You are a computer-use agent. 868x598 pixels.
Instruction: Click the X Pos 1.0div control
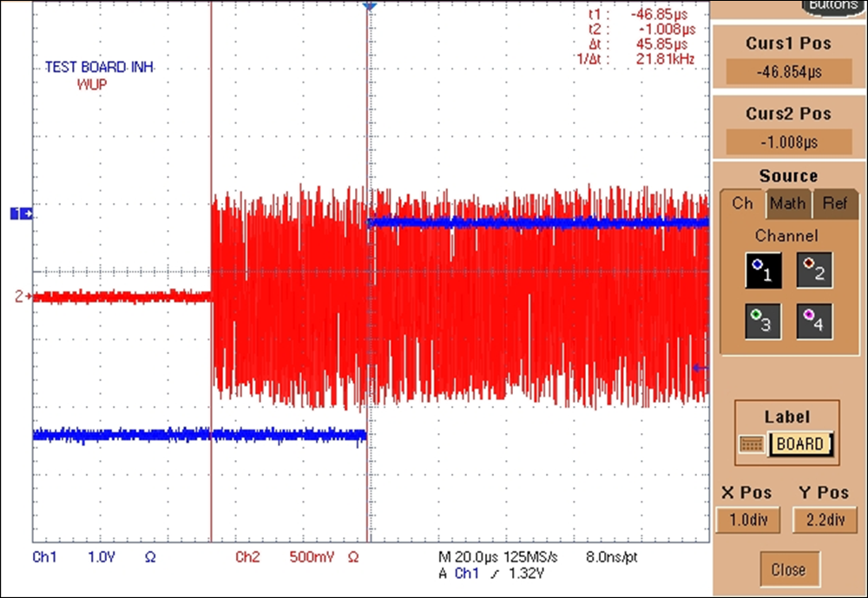748,520
